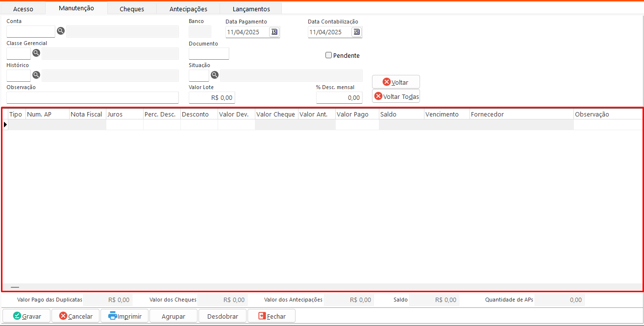Go to the Lançamentos tab
Viewport: 644px width, 326px height.
(x=251, y=9)
